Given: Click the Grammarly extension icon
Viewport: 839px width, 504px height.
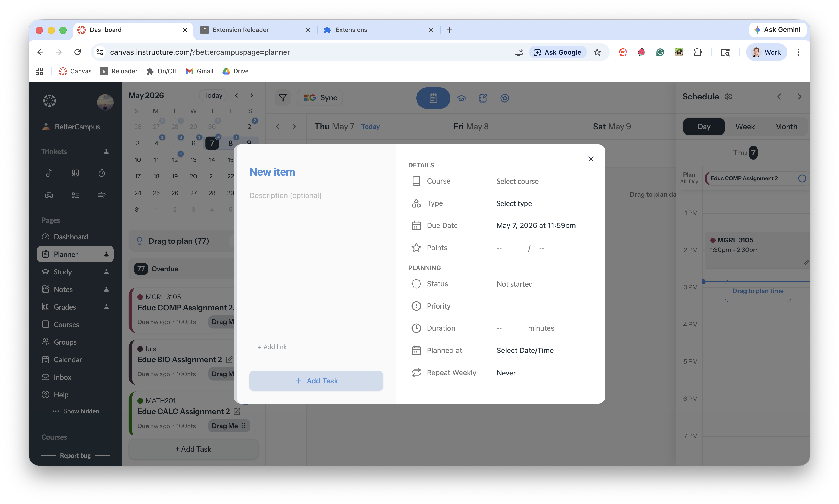Looking at the screenshot, I should click(x=660, y=52).
